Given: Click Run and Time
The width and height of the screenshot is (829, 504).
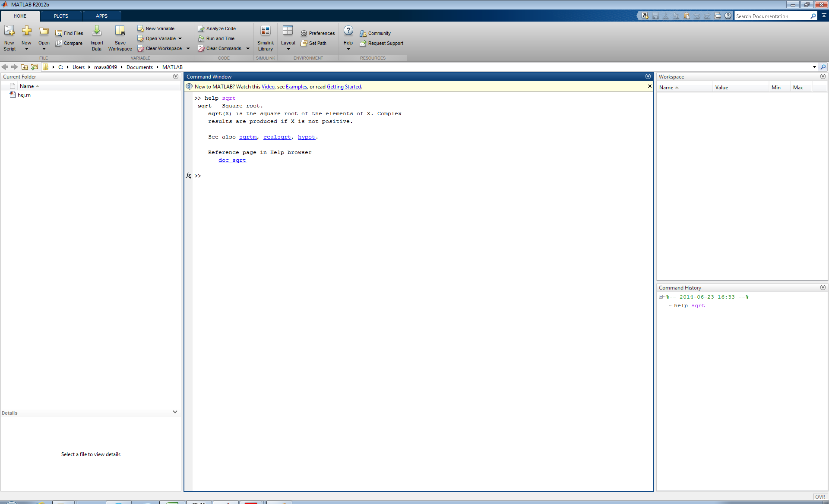Looking at the screenshot, I should 216,38.
